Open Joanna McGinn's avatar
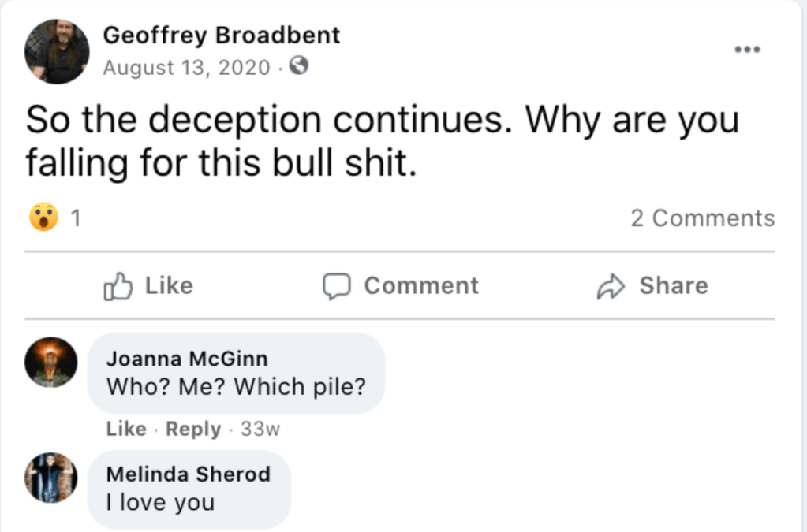This screenshot has height=532, width=807. [51, 363]
